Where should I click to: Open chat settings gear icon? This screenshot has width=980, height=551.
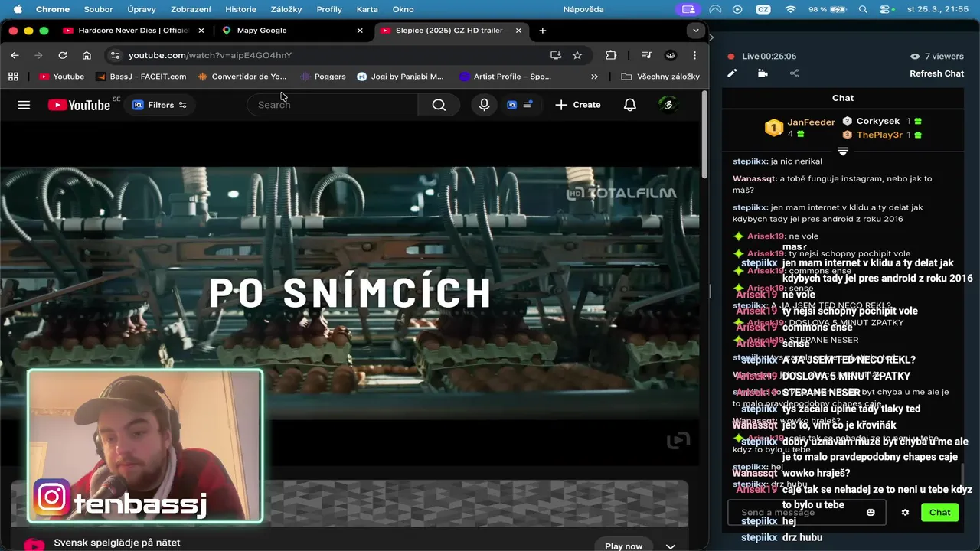click(905, 512)
